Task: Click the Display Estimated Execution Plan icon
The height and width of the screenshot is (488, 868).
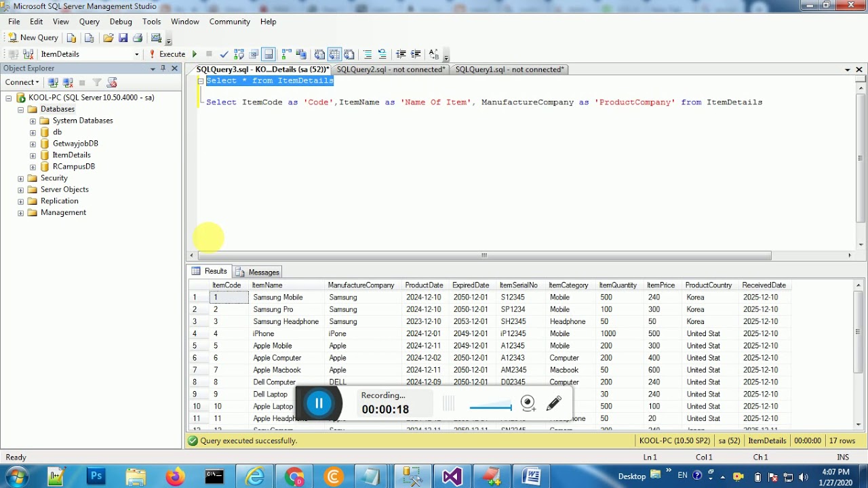Action: [239, 54]
